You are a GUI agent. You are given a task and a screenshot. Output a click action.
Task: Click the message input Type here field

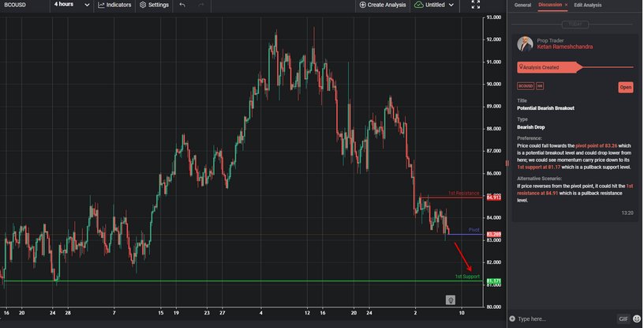pos(566,319)
